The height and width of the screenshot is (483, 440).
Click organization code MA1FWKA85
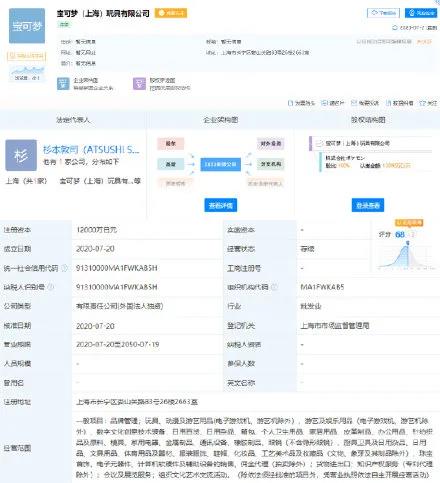coord(322,287)
